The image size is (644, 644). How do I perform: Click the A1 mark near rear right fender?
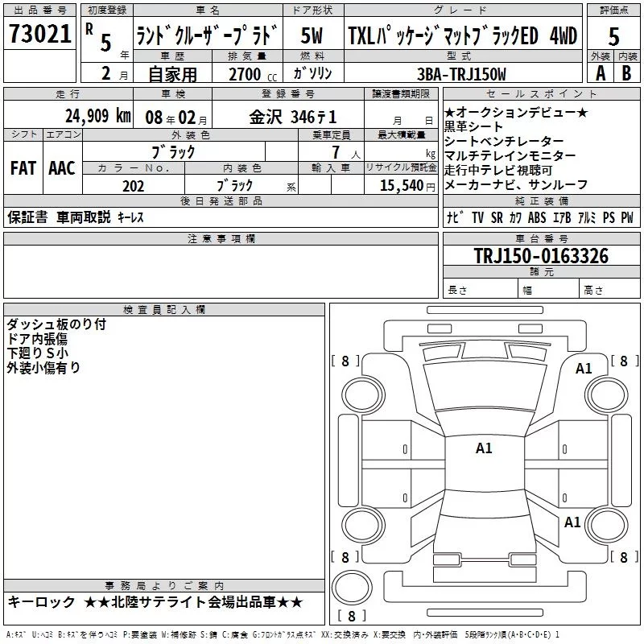[572, 522]
